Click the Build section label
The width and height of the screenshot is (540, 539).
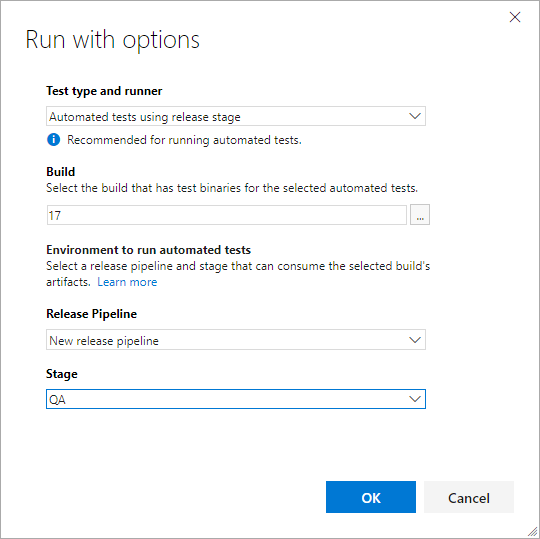61,172
